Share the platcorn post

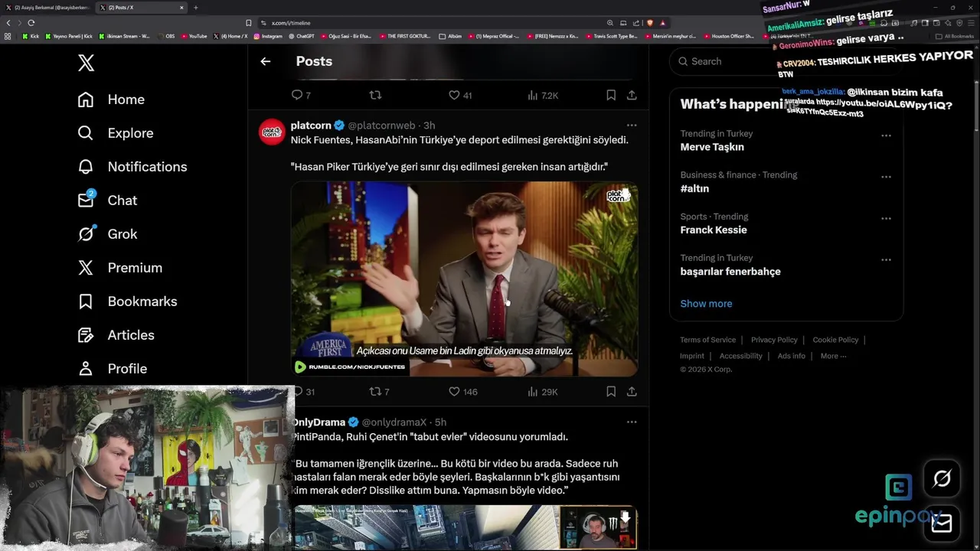(632, 391)
